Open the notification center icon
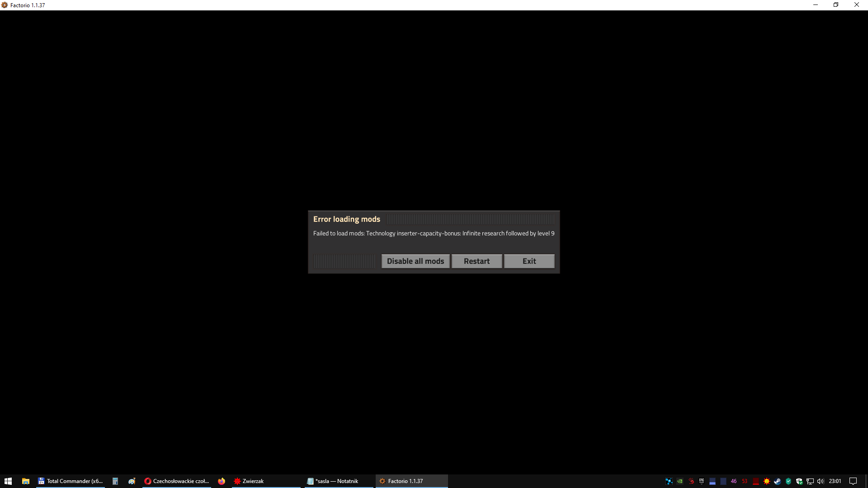Viewport: 868px width, 488px height. click(x=853, y=481)
